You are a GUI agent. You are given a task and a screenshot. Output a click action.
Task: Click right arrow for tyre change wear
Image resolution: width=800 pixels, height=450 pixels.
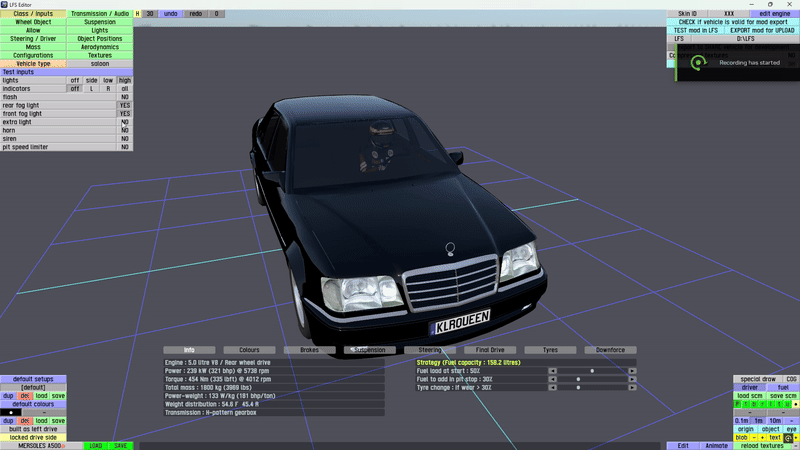pos(632,388)
